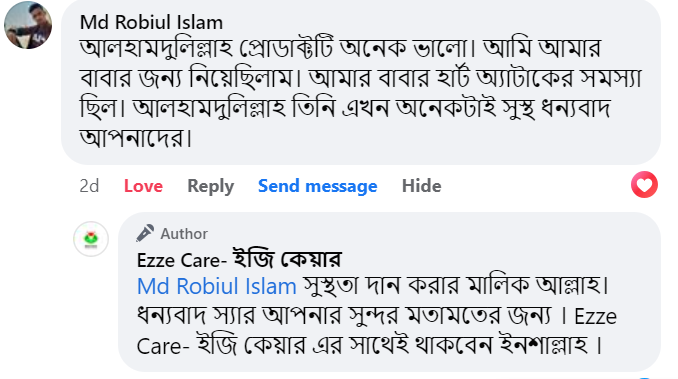Click the Author label text
Screen dimensions: 678x379
[184, 234]
